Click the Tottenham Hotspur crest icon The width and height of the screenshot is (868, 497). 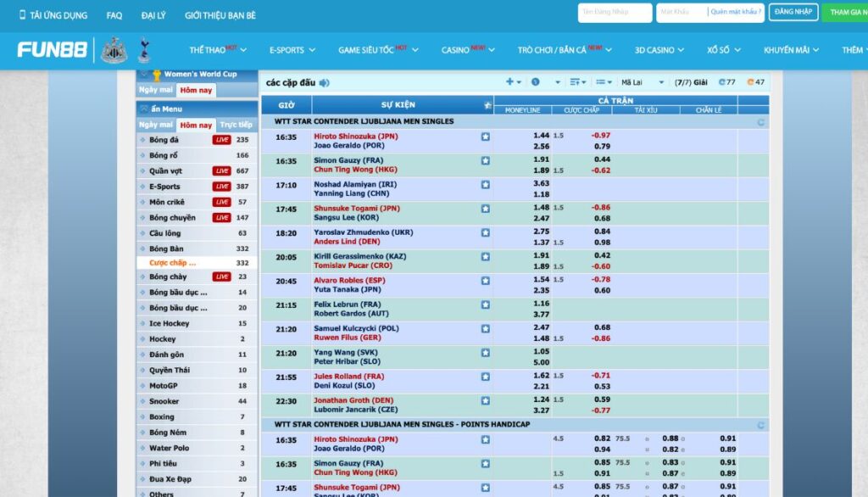144,50
